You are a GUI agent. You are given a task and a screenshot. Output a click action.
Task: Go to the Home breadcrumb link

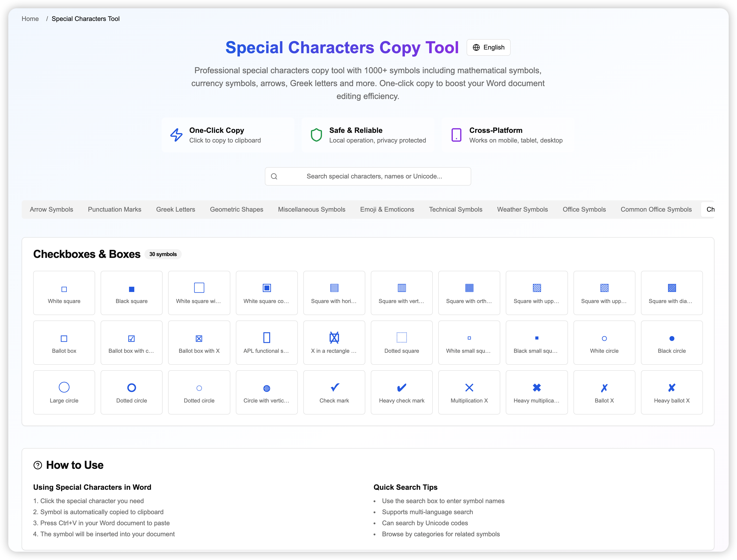coord(30,19)
